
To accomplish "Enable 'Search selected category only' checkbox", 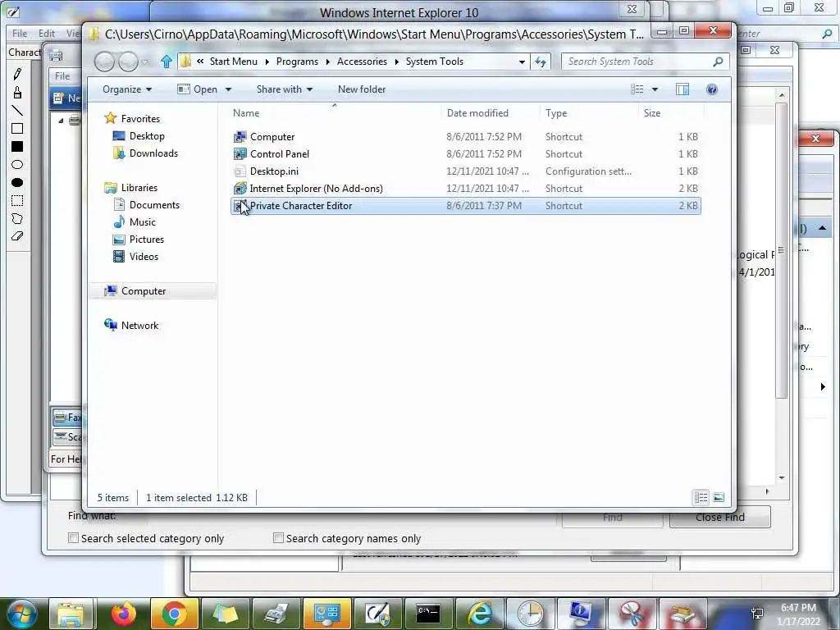I will click(x=73, y=538).
